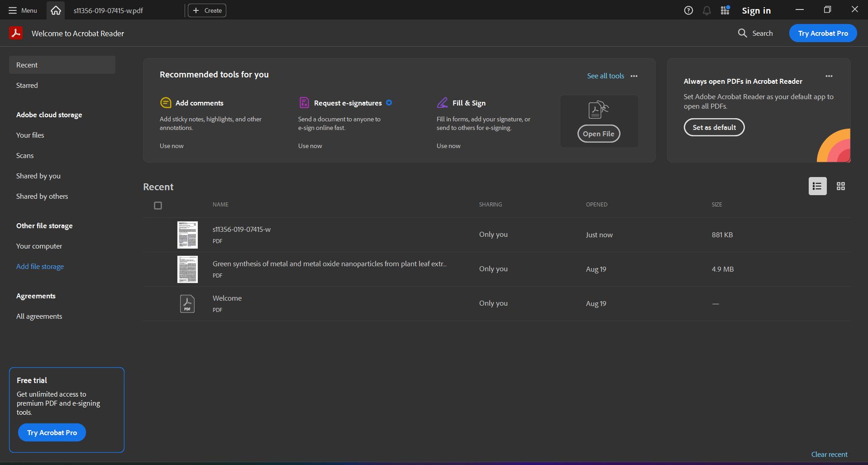Click the Create button
The width and height of the screenshot is (868, 465).
tap(207, 10)
